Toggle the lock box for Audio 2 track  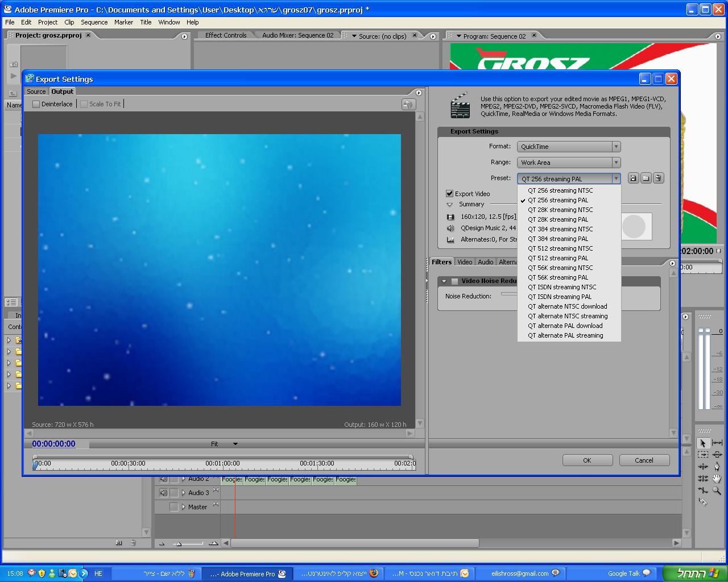pyautogui.click(x=174, y=479)
